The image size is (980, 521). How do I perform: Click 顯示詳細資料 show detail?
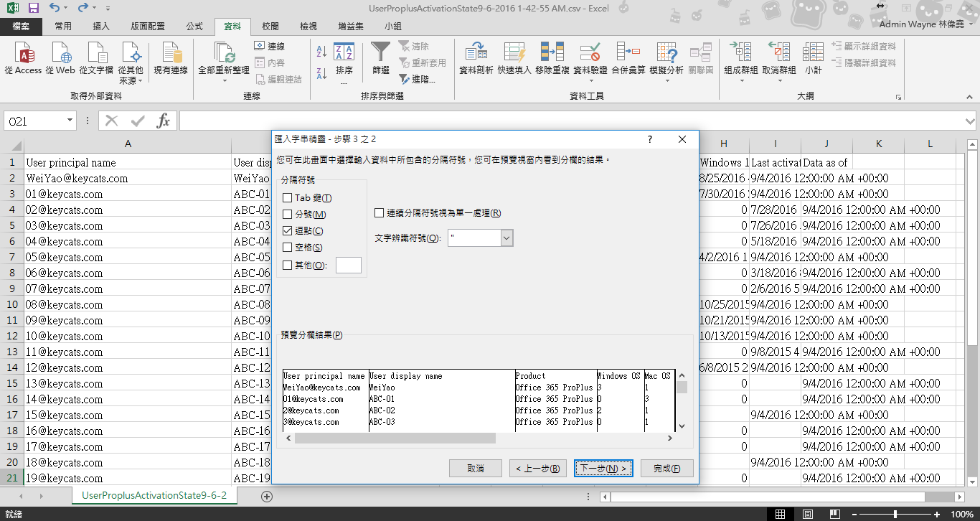[x=864, y=46]
